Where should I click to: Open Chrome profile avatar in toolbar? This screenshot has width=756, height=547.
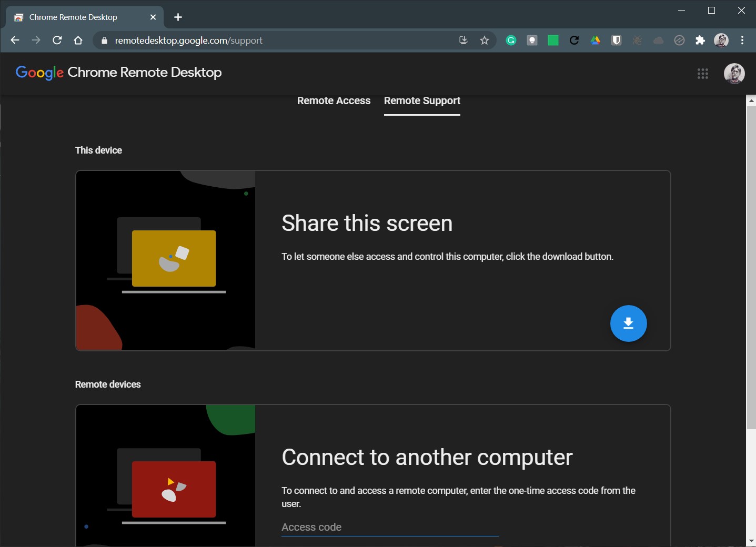tap(721, 40)
